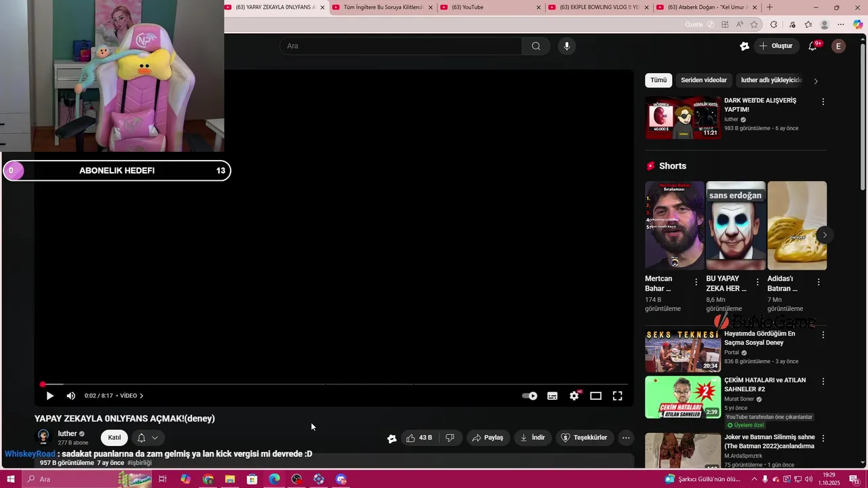Open the BU YAPAY ZEKA HER short
The width and height of the screenshot is (868, 488).
[x=736, y=225]
